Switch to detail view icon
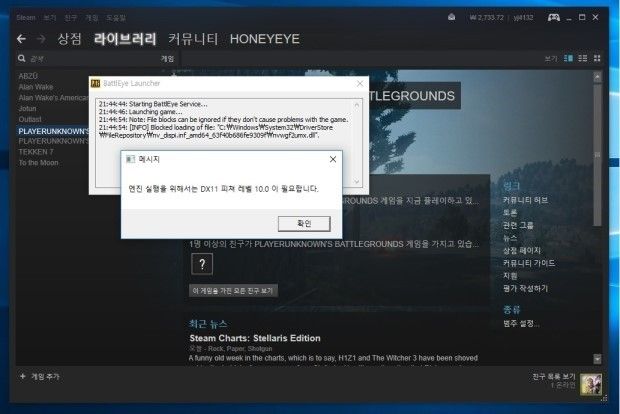 tap(568, 59)
